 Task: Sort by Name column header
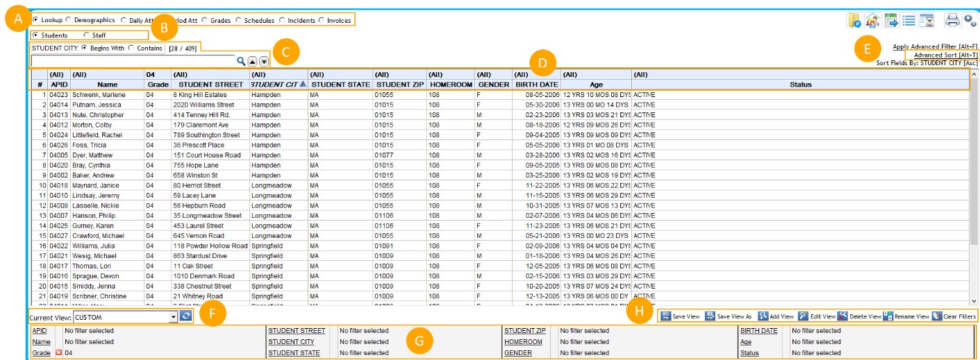coord(107,84)
